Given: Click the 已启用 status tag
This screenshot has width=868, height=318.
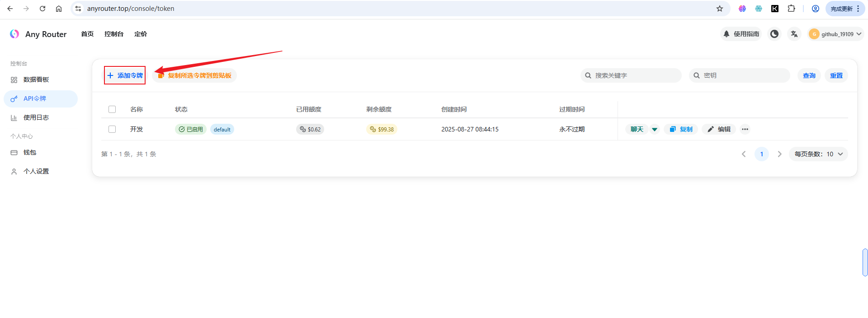Looking at the screenshot, I should [191, 129].
